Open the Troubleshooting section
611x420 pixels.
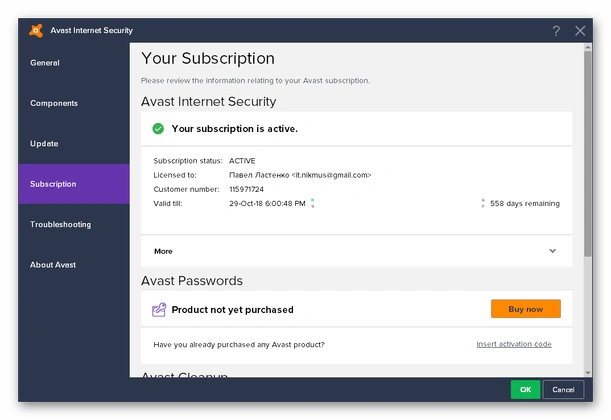(x=60, y=225)
